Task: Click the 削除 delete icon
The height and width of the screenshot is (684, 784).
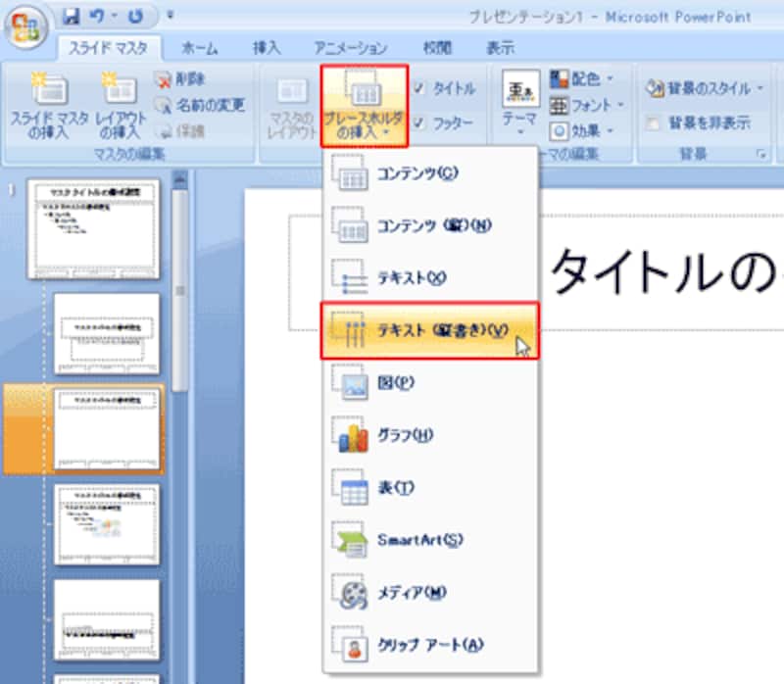Action: pos(164,80)
